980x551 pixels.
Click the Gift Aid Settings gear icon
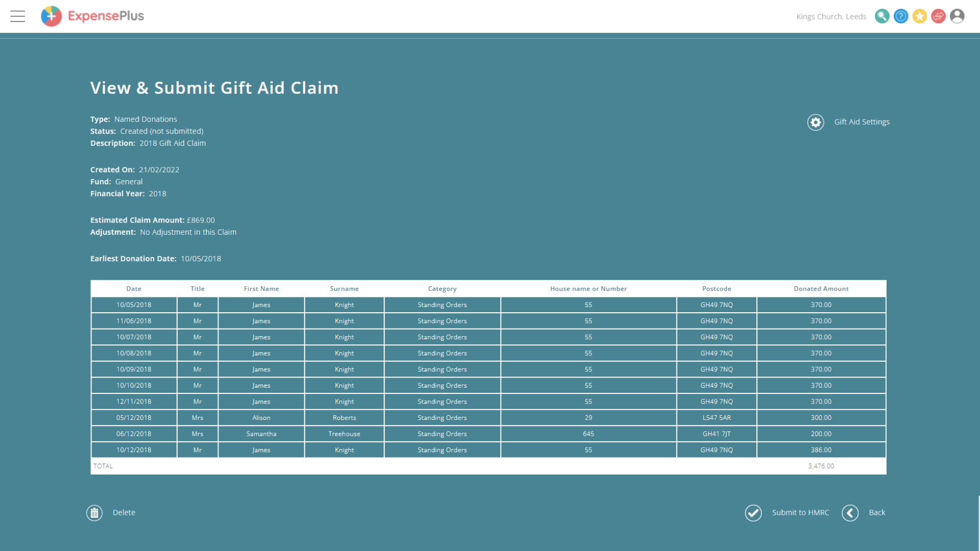pyautogui.click(x=815, y=122)
